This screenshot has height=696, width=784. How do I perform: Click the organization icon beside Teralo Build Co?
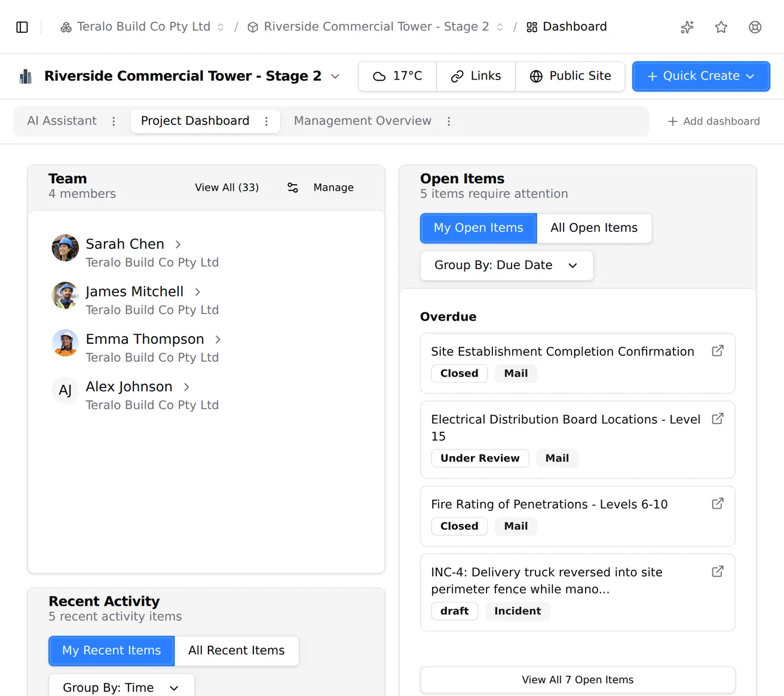(x=66, y=27)
